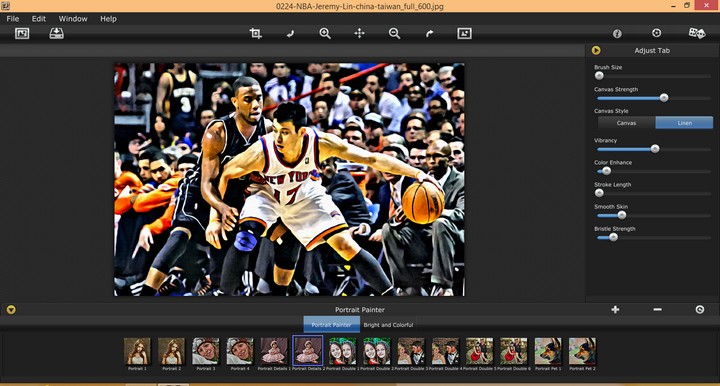Open the Edit menu
Image resolution: width=720 pixels, height=386 pixels.
39,19
